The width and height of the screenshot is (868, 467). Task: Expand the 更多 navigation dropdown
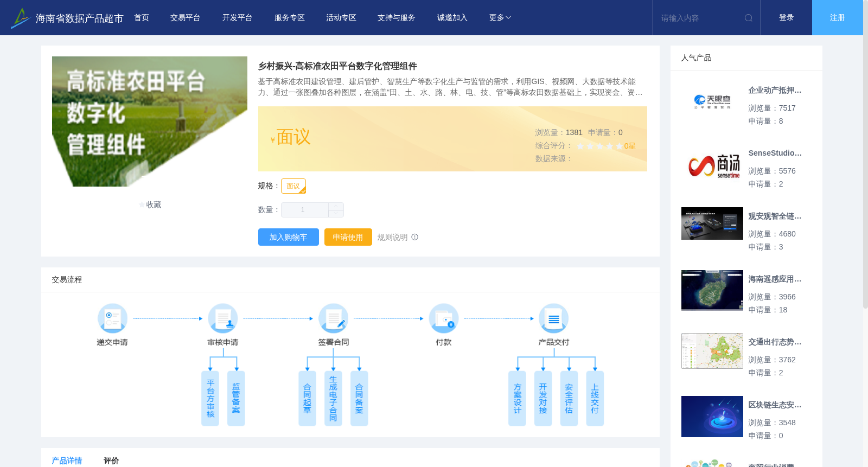(x=500, y=18)
